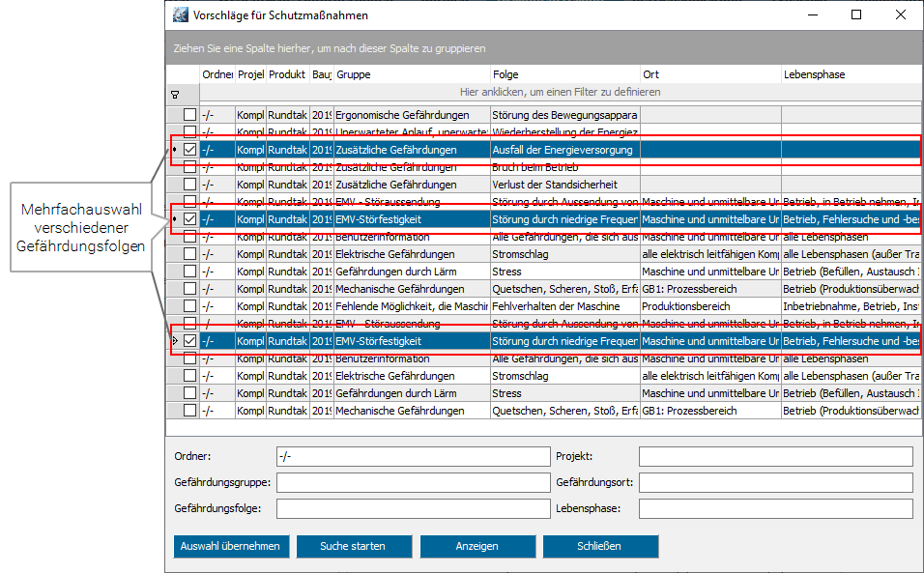
Task: Maximize the Vorschläge für Schutzmaßnahmen window
Action: (856, 15)
